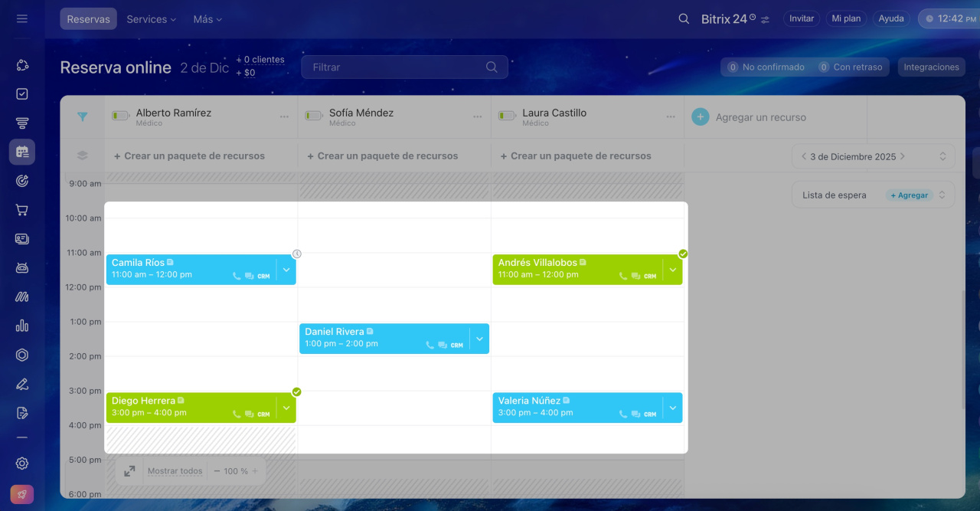Switch to the Reservas tab
Screen dimensions: 980x511
tap(88, 19)
